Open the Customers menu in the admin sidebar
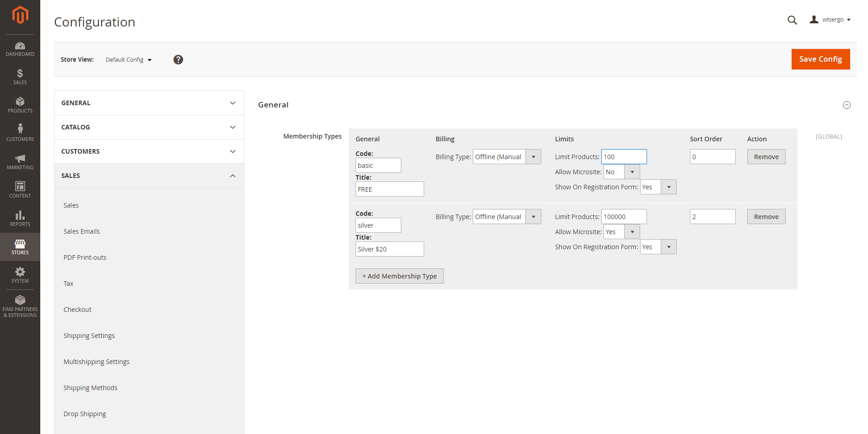The image size is (868, 434). click(20, 134)
